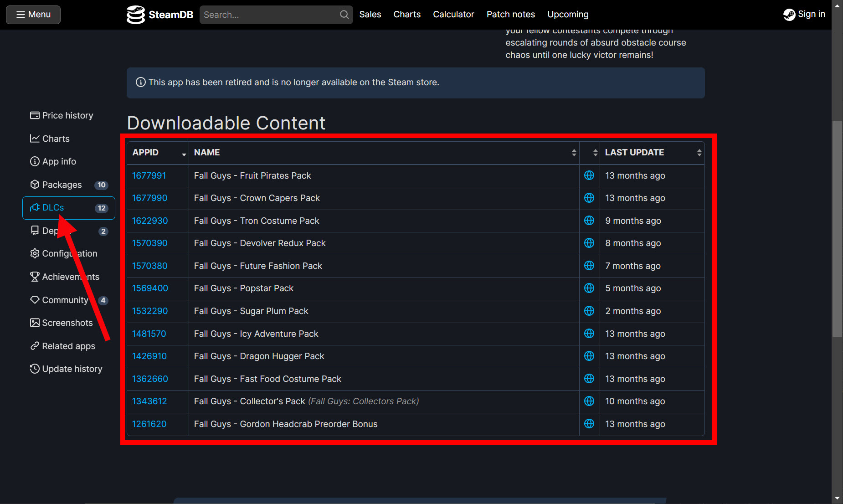Image resolution: width=843 pixels, height=504 pixels.
Task: Click '10 months ago' last update cell
Action: click(652, 401)
